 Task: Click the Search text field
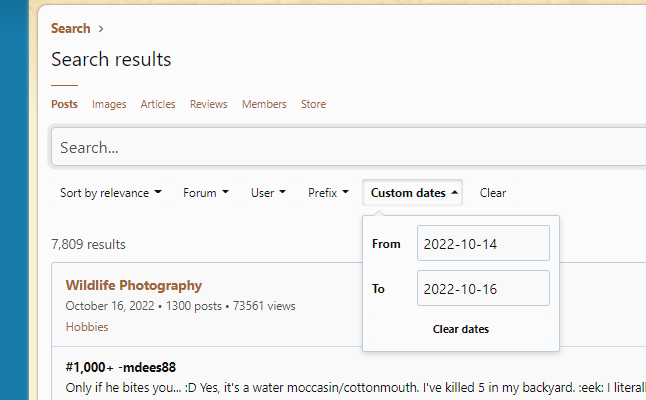tap(340, 147)
